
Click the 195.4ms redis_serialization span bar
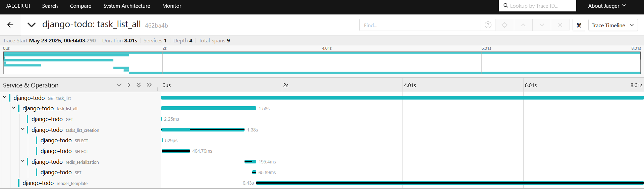250,162
